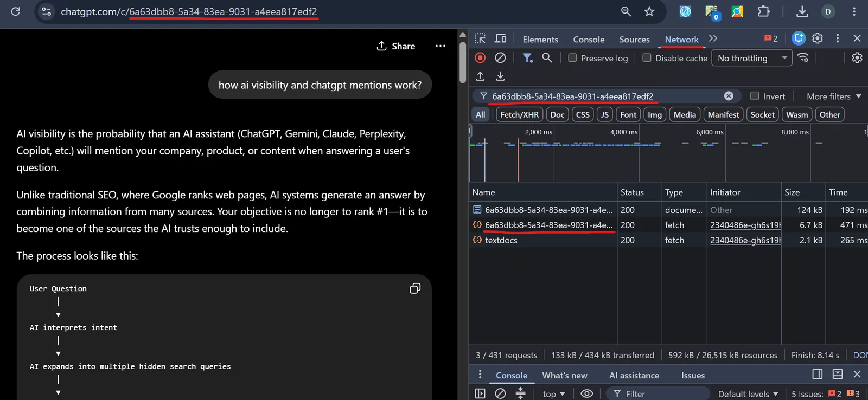Screen dimensions: 868x400
Task: Toggle the network filter funnel icon
Action: pyautogui.click(x=527, y=57)
